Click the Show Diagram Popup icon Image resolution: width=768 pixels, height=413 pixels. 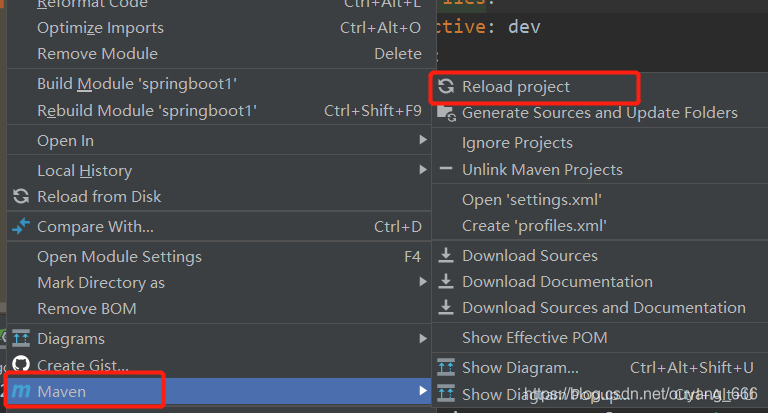pyautogui.click(x=446, y=394)
